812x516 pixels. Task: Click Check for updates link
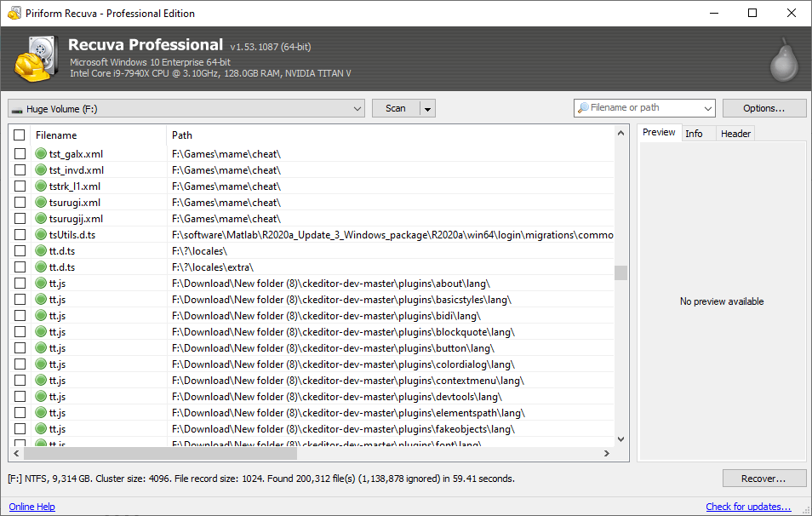tap(748, 507)
